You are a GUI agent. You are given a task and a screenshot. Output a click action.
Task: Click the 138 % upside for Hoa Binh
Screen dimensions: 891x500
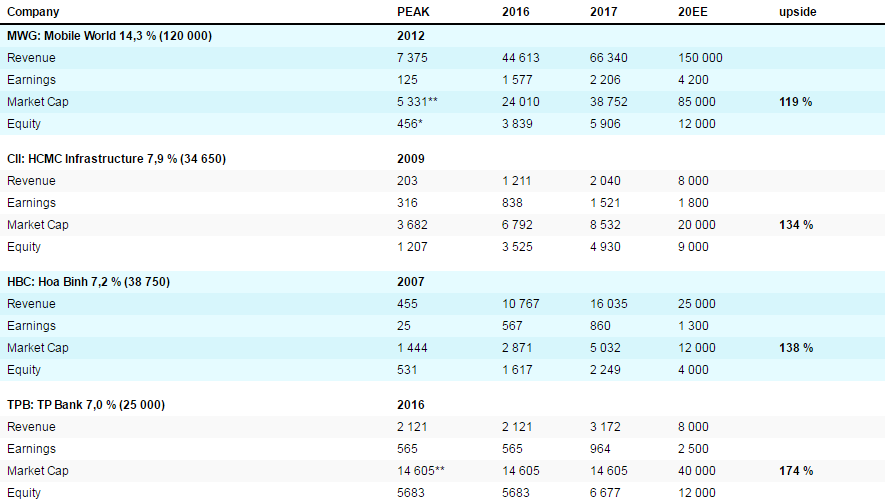tap(795, 348)
